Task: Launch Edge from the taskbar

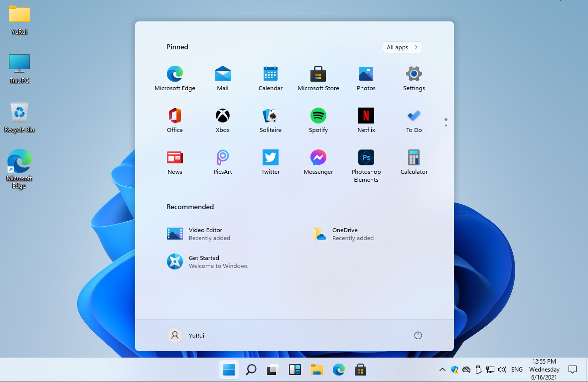Action: (338, 370)
